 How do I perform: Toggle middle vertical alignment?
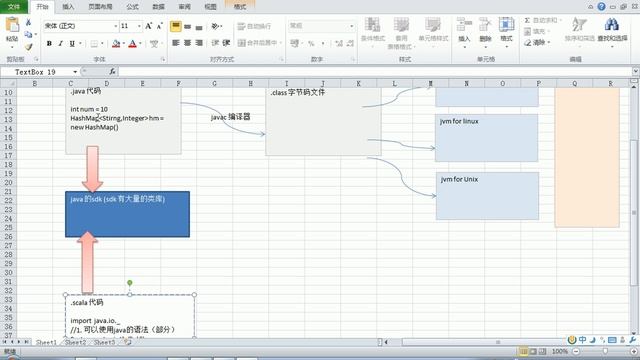point(187,27)
